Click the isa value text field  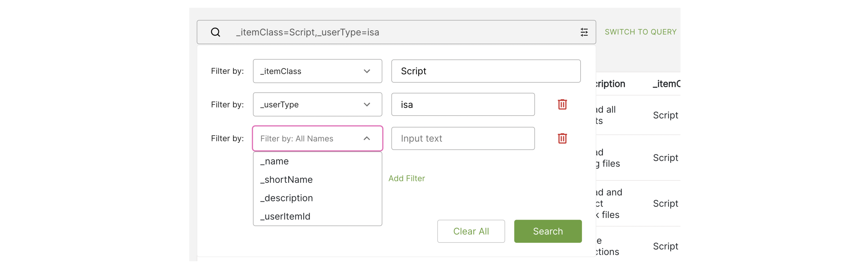462,104
